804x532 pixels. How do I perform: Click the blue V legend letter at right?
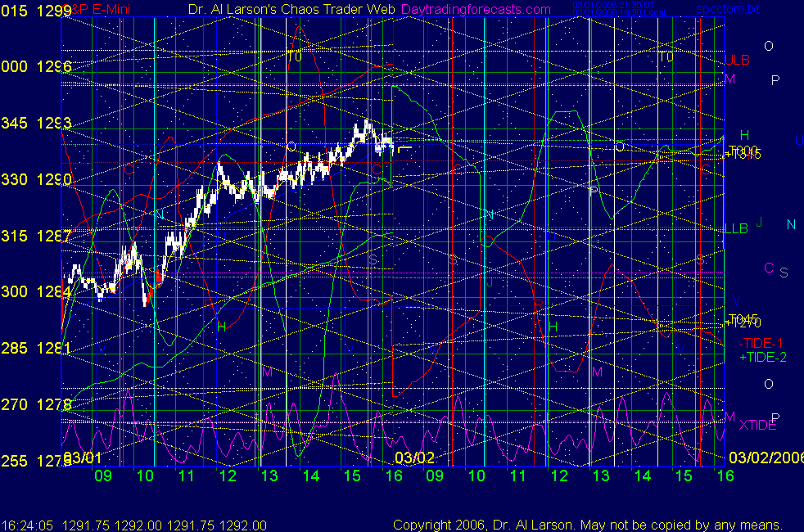736,300
